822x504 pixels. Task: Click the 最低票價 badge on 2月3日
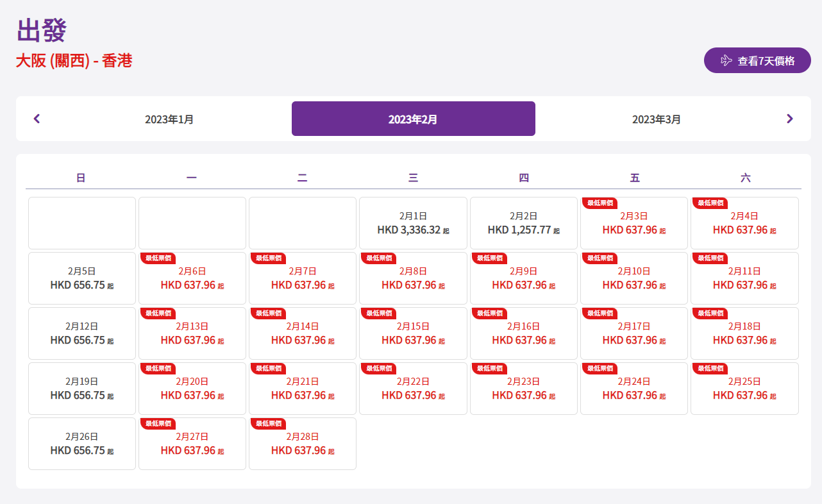click(x=600, y=203)
